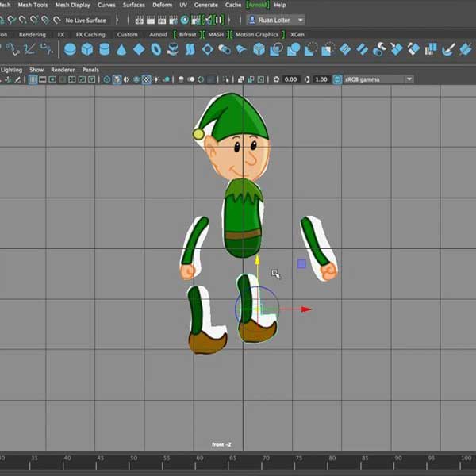
Task: Open the Deform menu
Action: (162, 5)
